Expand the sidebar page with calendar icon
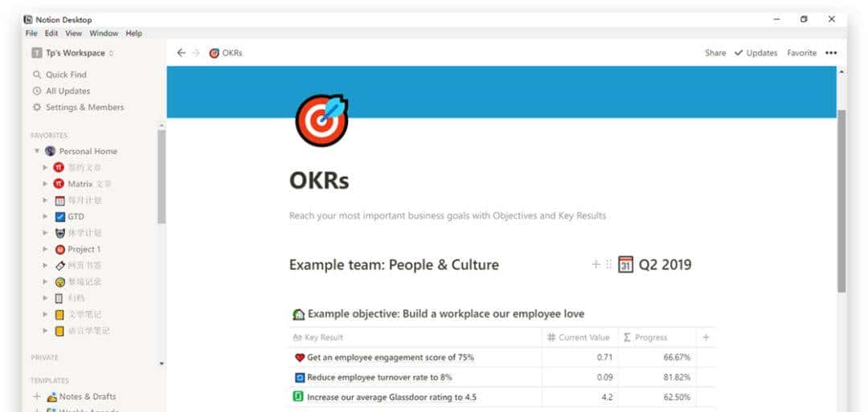This screenshot has width=868, height=412. click(45, 200)
